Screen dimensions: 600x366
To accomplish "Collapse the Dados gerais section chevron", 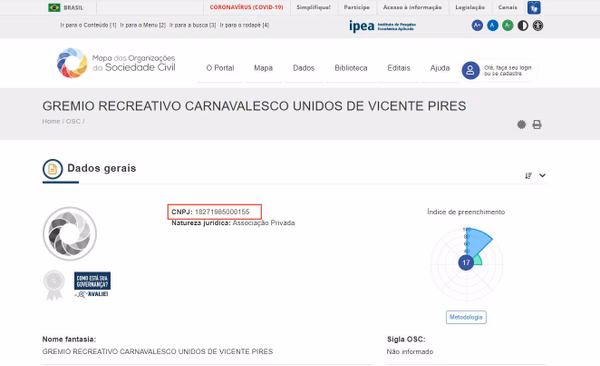I will (x=542, y=175).
